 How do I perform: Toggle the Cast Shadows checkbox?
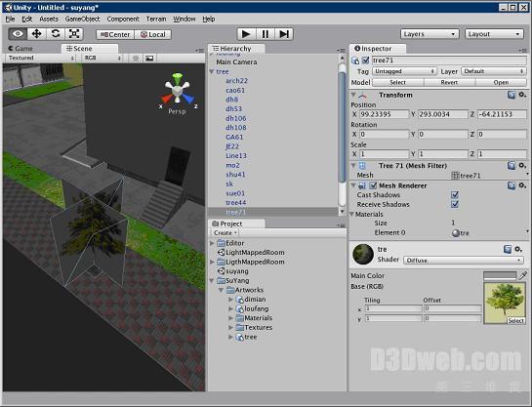pos(455,194)
